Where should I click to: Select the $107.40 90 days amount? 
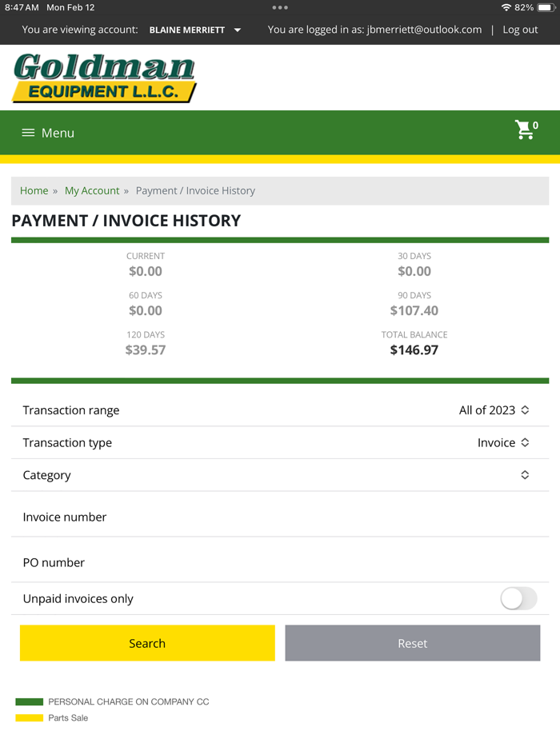tap(414, 310)
